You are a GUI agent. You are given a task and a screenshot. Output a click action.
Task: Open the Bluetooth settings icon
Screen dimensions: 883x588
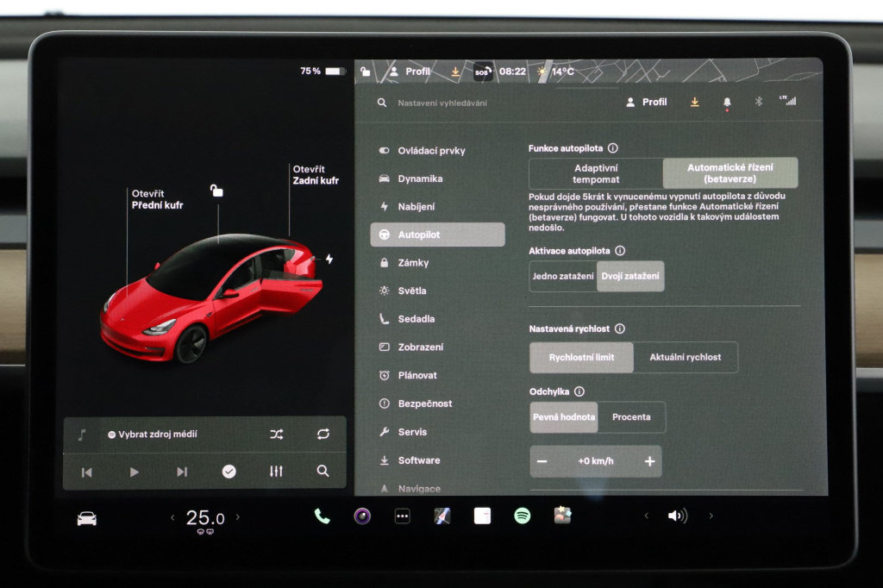pos(758,102)
